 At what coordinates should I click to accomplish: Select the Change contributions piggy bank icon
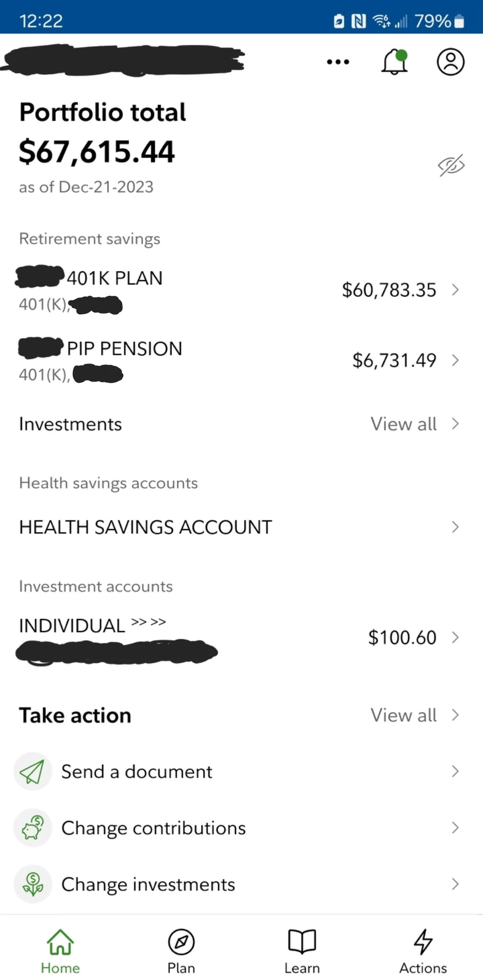(x=33, y=828)
